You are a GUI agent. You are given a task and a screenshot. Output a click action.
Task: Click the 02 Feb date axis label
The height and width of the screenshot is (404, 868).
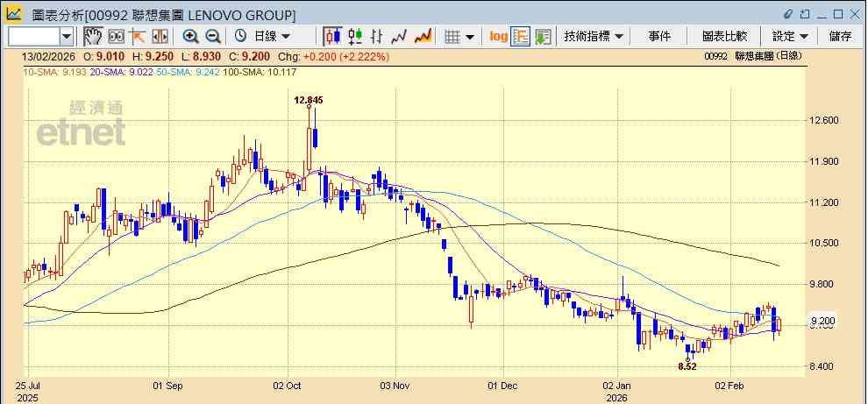click(731, 386)
